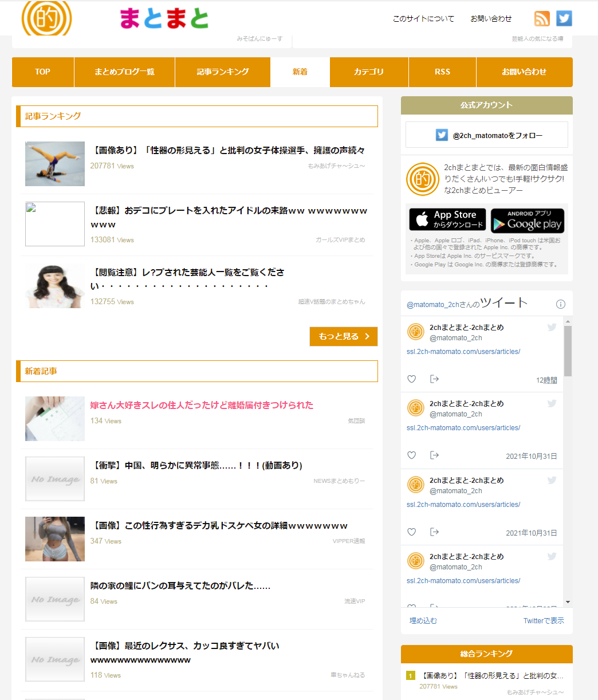Open the orange RSS feed icon in the header

542,18
